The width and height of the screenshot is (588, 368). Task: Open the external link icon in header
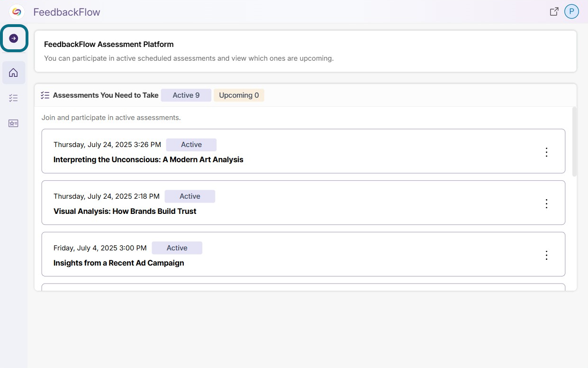(x=554, y=12)
